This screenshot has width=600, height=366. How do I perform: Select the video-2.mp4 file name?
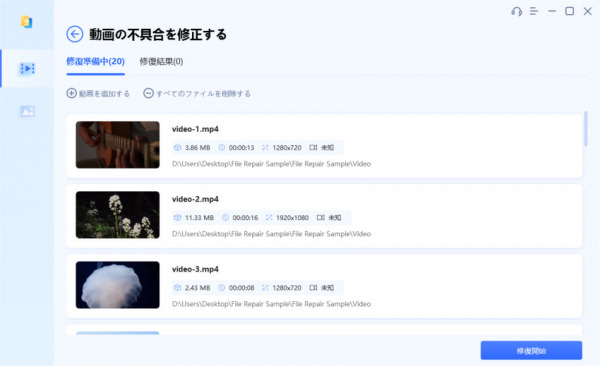pyautogui.click(x=195, y=199)
